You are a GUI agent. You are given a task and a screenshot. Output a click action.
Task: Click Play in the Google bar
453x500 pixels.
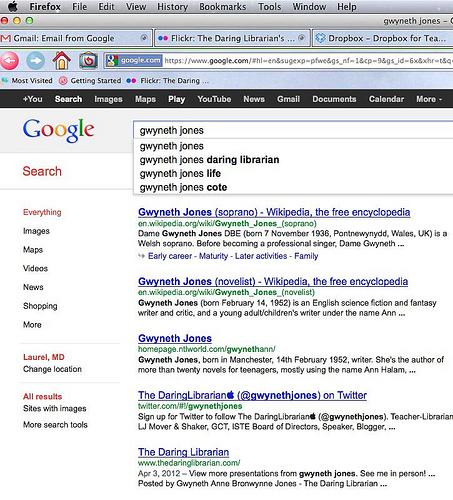pyautogui.click(x=176, y=99)
